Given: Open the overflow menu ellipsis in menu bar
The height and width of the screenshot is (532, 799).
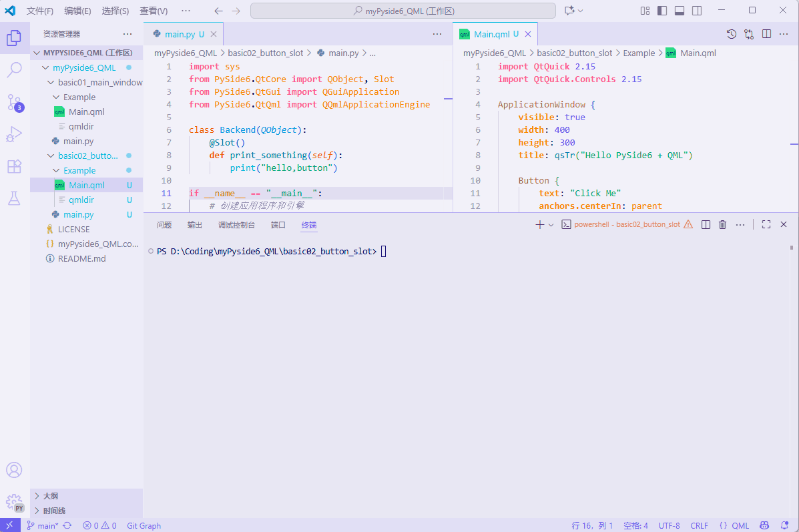Looking at the screenshot, I should click(x=186, y=11).
